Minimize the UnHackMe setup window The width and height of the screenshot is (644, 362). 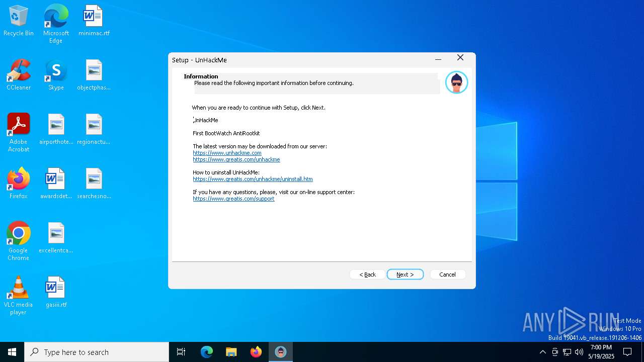438,59
